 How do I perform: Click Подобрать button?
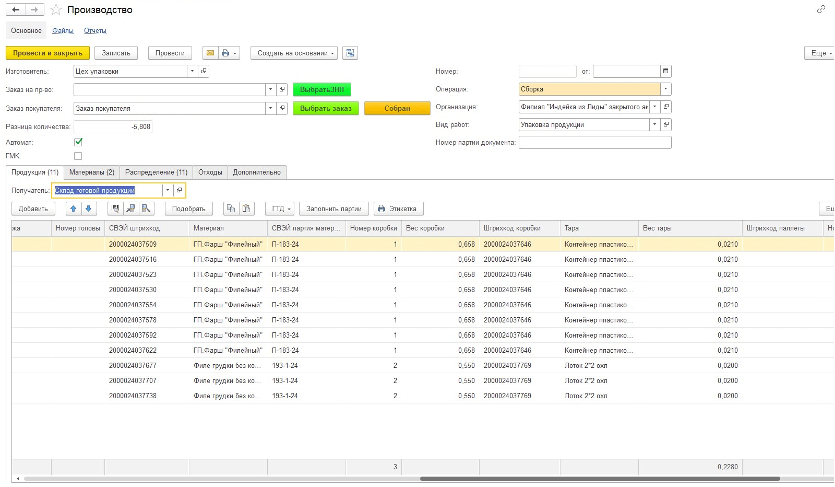click(x=189, y=209)
